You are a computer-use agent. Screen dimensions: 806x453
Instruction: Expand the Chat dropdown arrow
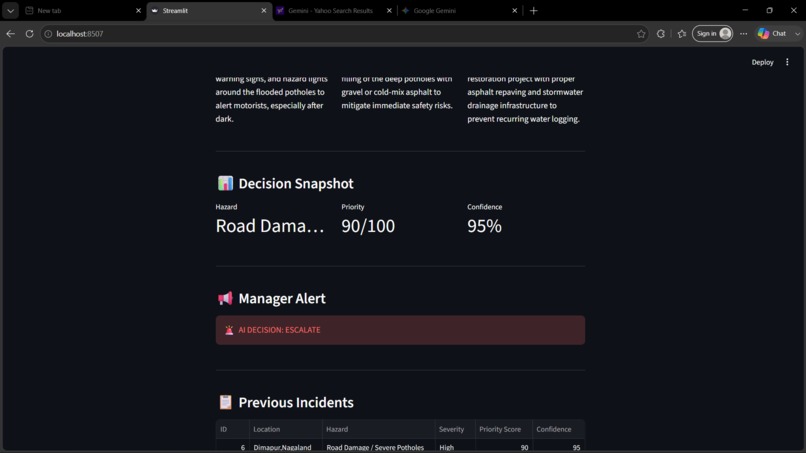[x=797, y=33]
